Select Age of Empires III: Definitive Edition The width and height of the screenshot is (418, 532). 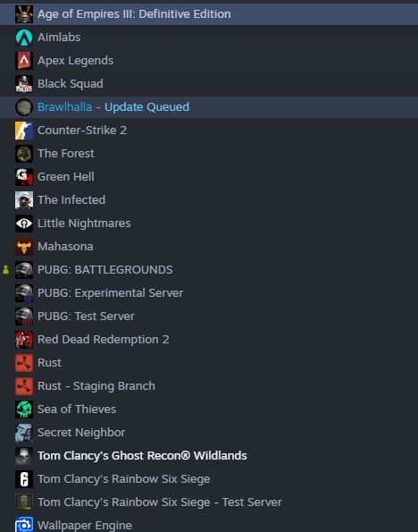(209, 14)
